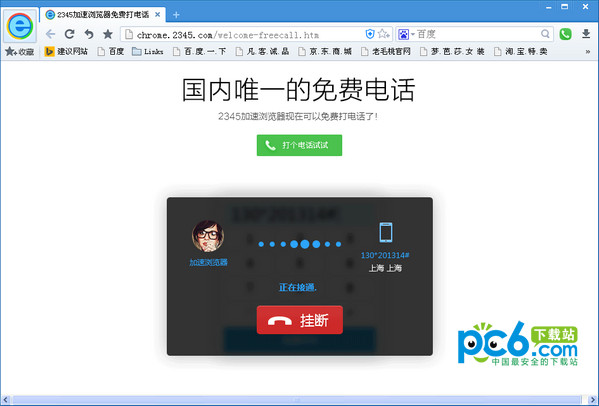Open a new tab with plus button

click(x=176, y=15)
